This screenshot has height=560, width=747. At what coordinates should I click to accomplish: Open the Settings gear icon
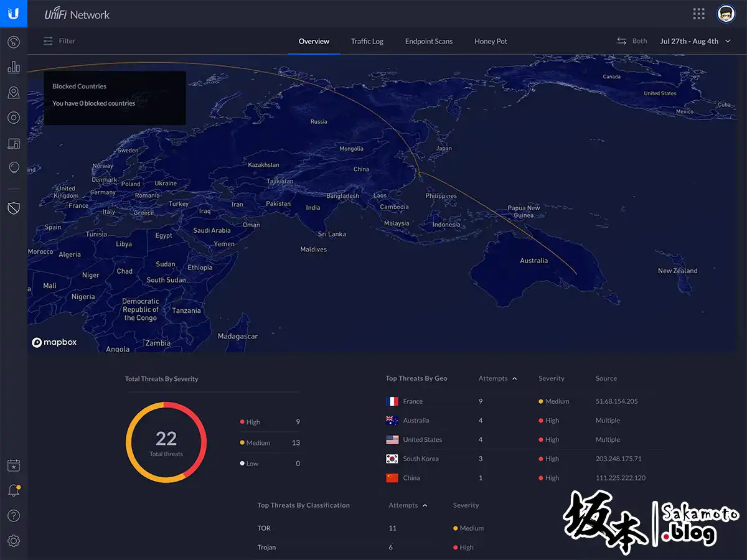pos(14,541)
